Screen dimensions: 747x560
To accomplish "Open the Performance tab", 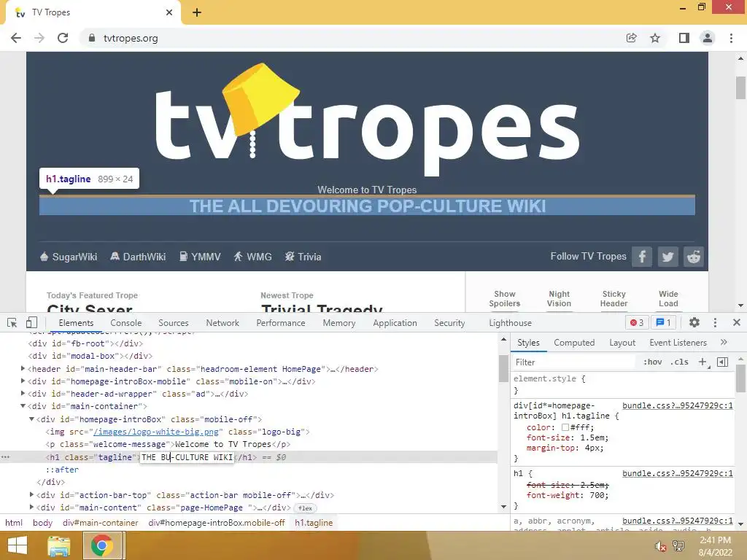I will (x=281, y=323).
